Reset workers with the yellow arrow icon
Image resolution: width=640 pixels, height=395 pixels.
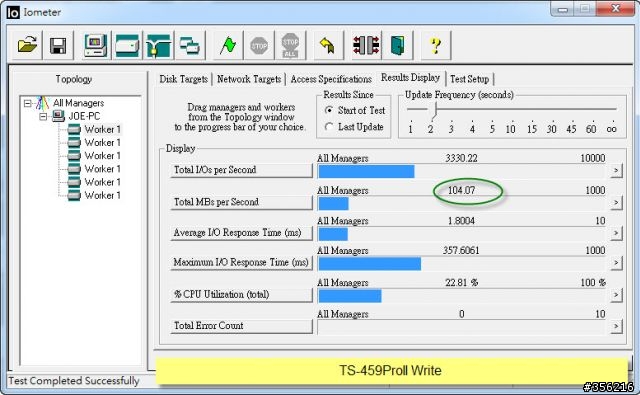[327, 45]
